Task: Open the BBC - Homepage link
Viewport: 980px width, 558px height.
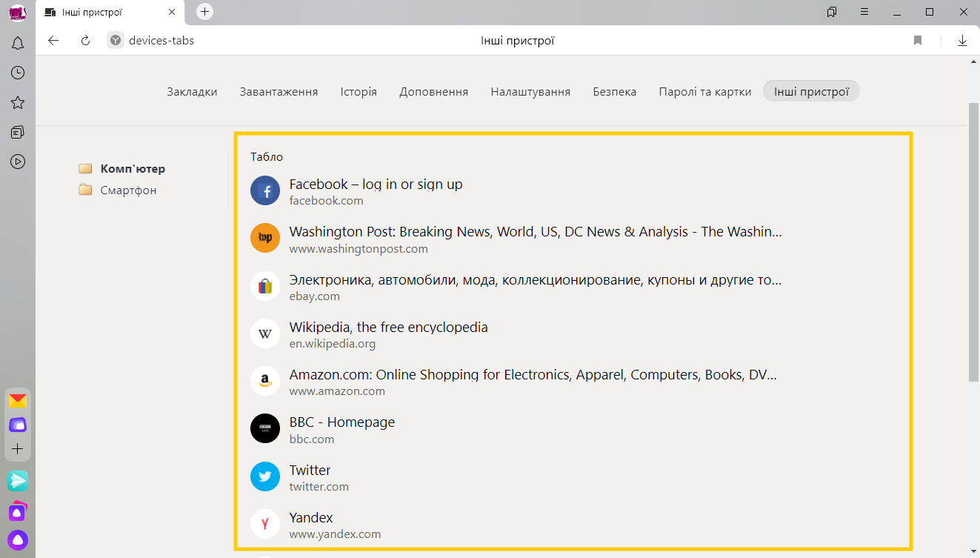Action: (x=342, y=422)
